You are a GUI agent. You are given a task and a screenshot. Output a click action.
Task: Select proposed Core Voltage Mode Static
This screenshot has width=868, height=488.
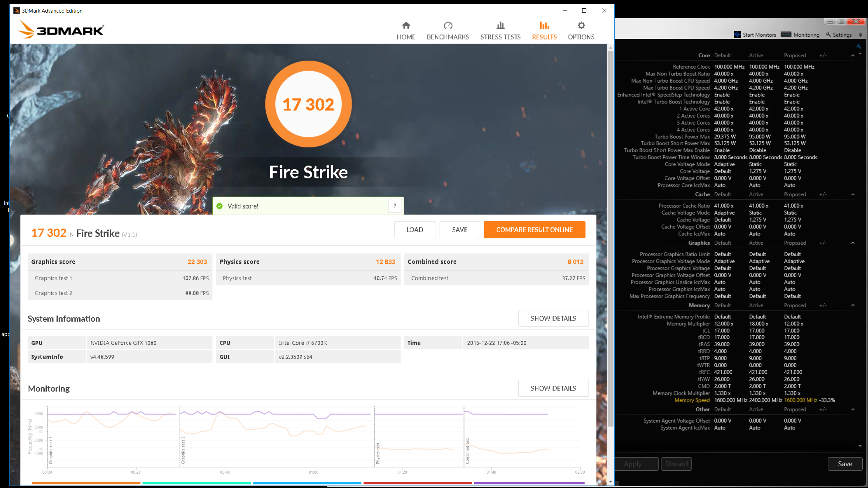point(790,164)
